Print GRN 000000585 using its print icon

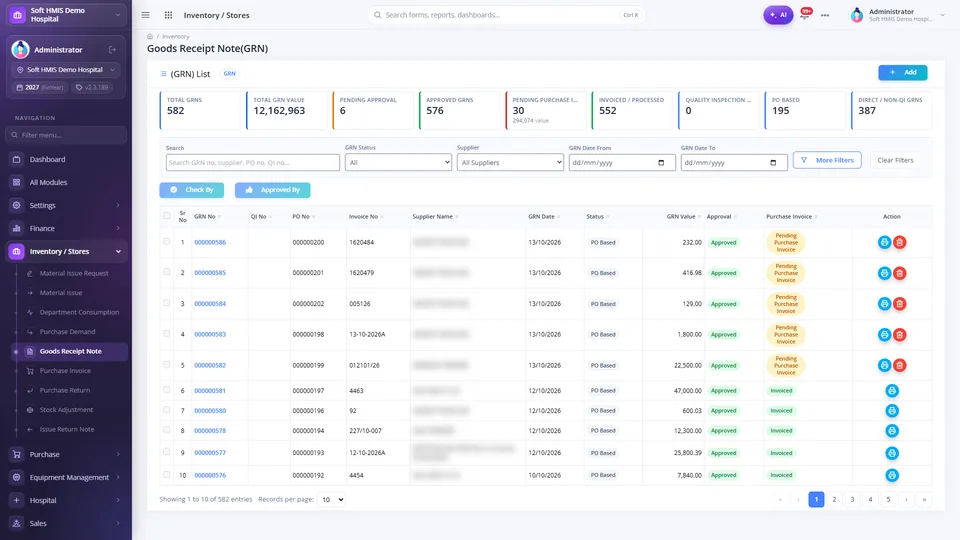click(x=884, y=273)
